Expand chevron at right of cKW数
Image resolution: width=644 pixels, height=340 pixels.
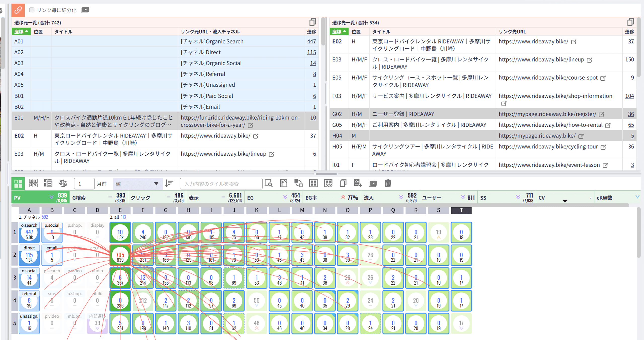(637, 197)
